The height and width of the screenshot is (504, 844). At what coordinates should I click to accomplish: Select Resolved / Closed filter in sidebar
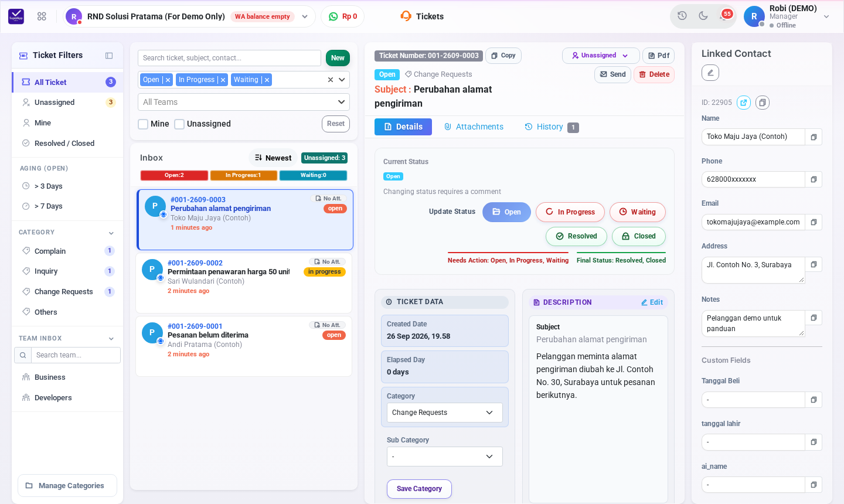coord(67,144)
